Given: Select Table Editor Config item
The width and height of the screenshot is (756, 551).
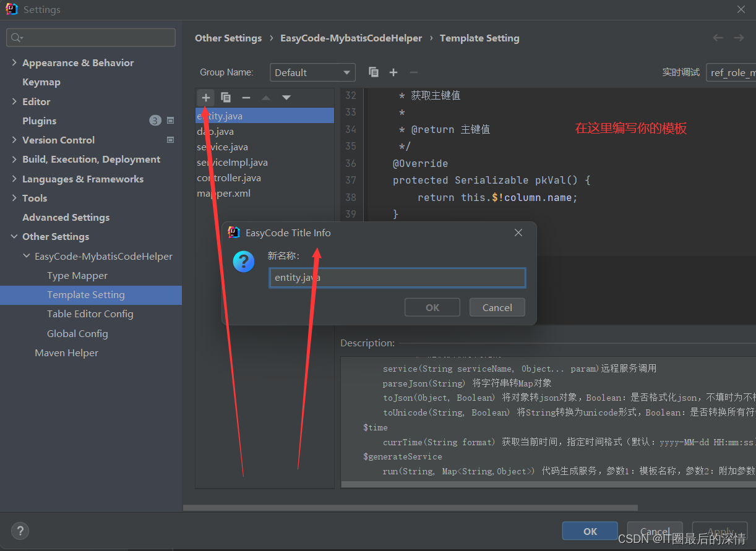Looking at the screenshot, I should (x=90, y=314).
